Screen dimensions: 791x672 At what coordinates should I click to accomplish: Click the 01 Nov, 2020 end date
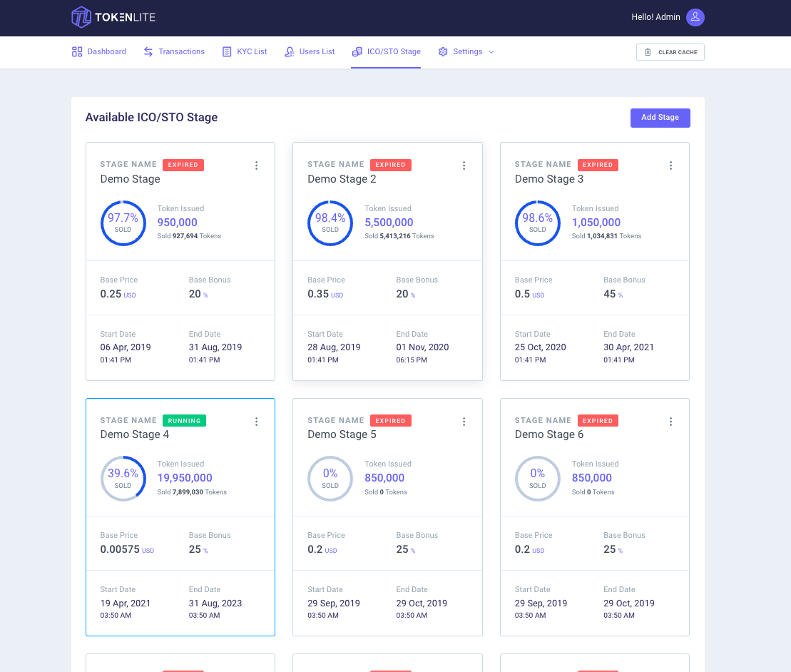(x=422, y=347)
